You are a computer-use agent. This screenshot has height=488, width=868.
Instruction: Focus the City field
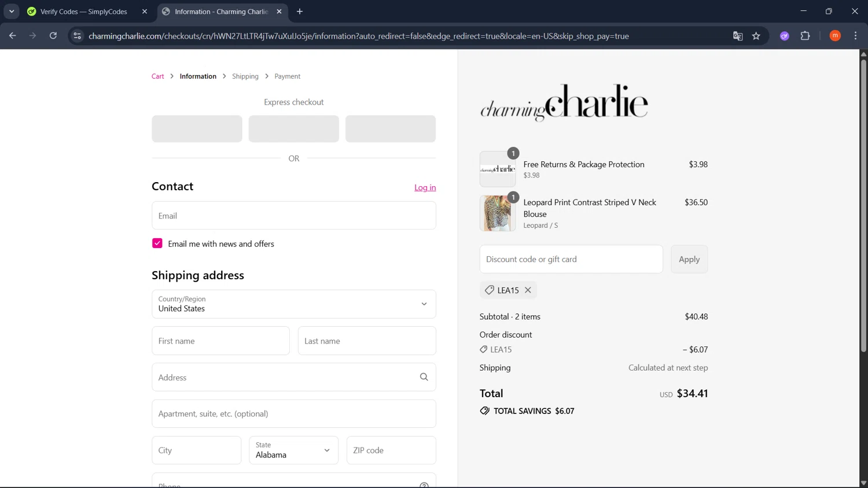(x=197, y=450)
